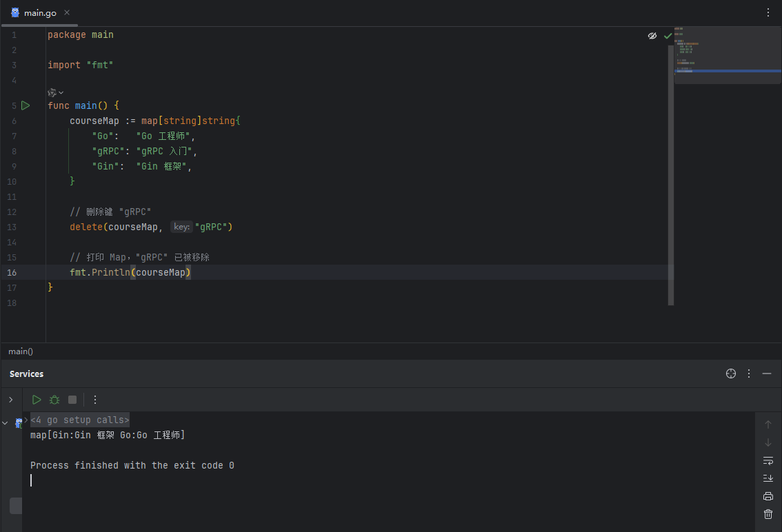Expand the folded go setup calls
This screenshot has height=532, width=782.
tap(79, 420)
